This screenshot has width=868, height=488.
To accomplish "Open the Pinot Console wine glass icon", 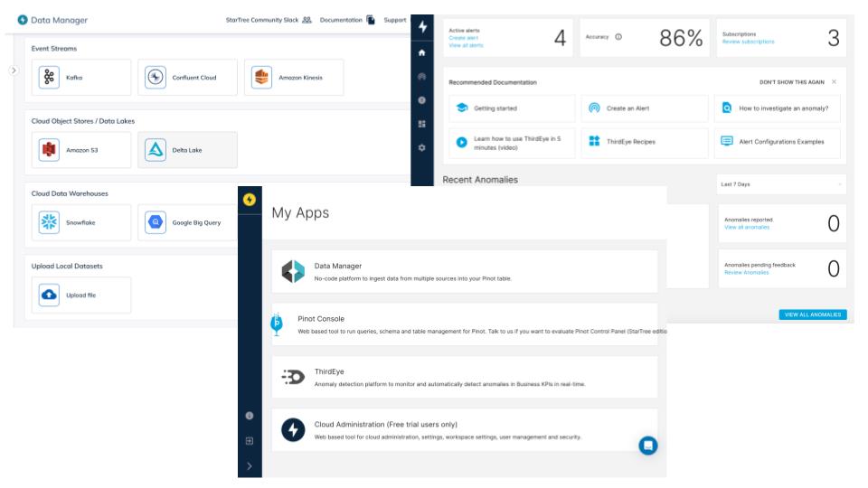I will (x=277, y=324).
